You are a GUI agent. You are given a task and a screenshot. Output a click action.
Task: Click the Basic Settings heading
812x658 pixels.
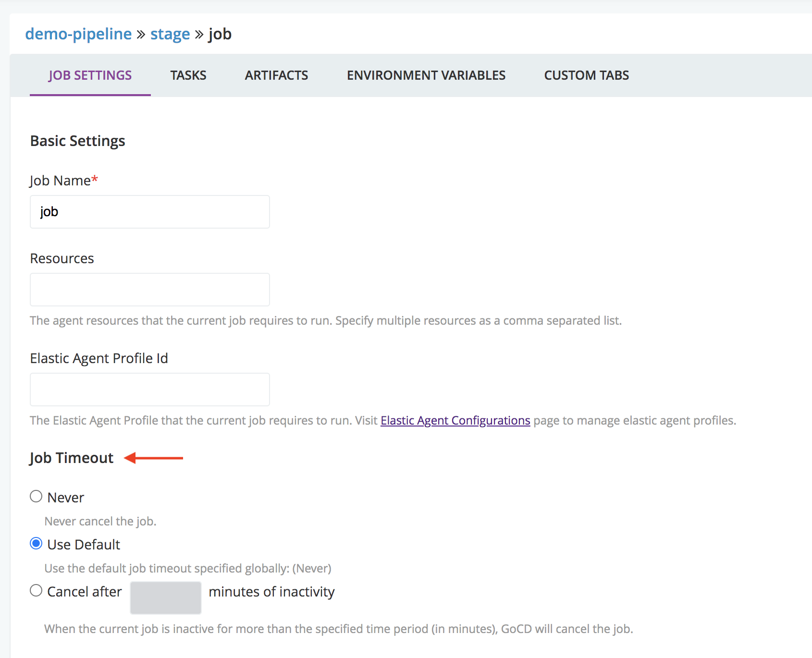point(78,141)
